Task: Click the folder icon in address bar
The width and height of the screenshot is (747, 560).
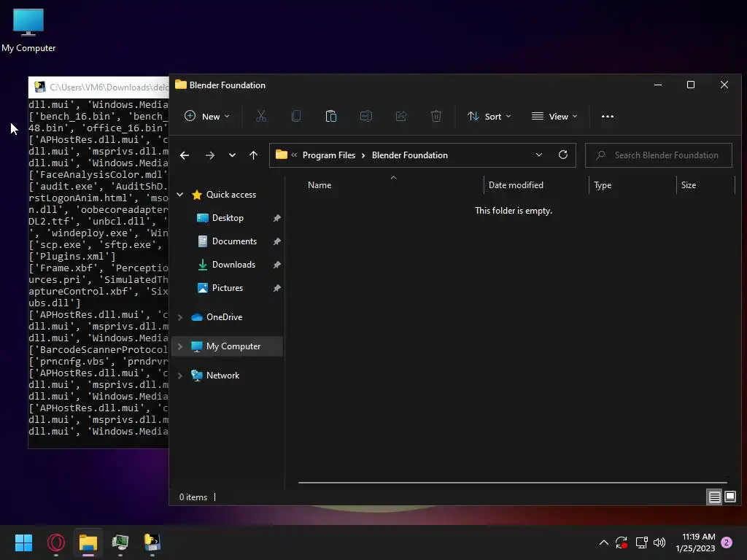Action: [x=282, y=155]
